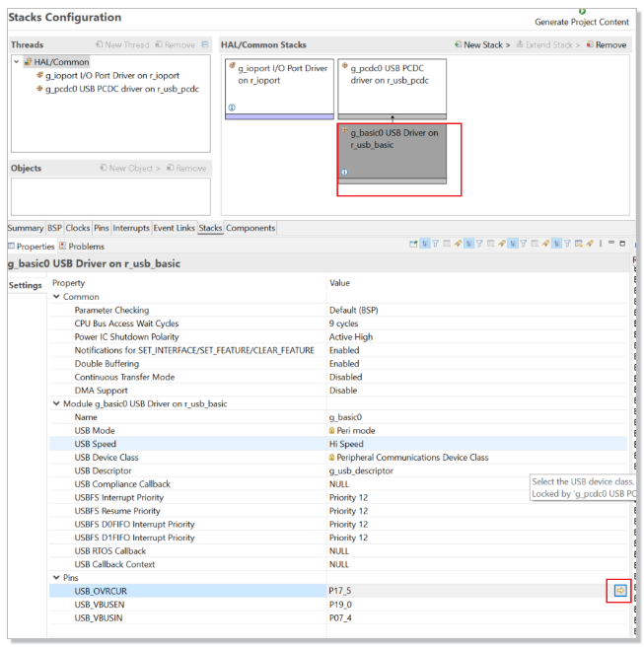Viewport: 644px width, 649px height.
Task: Click the Hi Speed value of USB Speed
Action: click(346, 444)
